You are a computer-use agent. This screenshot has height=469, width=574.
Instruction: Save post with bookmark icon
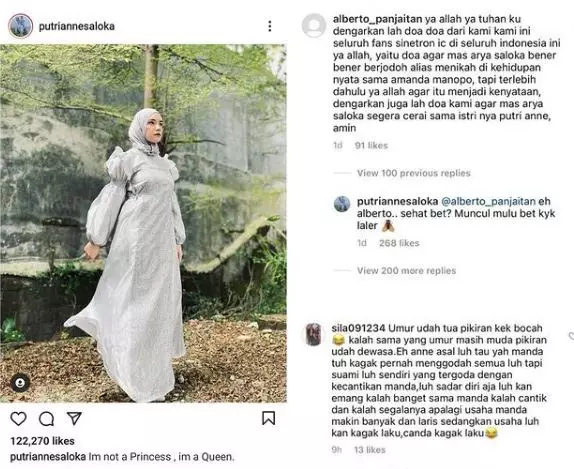[268, 418]
